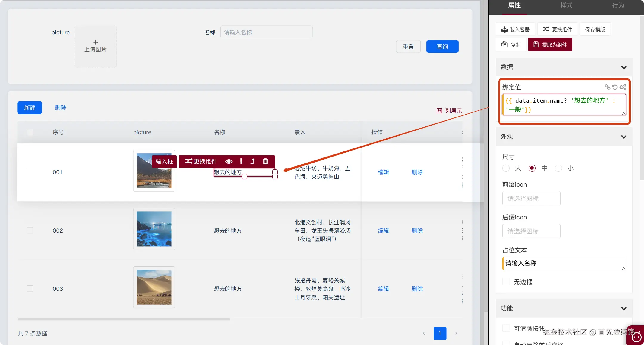This screenshot has height=345, width=644.
Task: Click the sand dune picture thumbnail
Action: 154,287
